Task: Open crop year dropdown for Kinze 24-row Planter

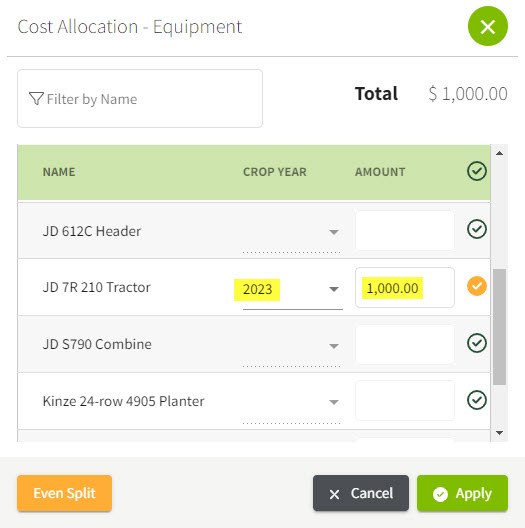Action: point(292,402)
